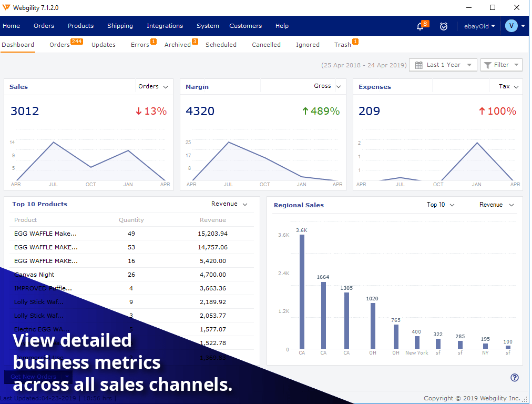This screenshot has width=532, height=404.
Task: Click revenue value 3,663.36
Action: coord(213,288)
